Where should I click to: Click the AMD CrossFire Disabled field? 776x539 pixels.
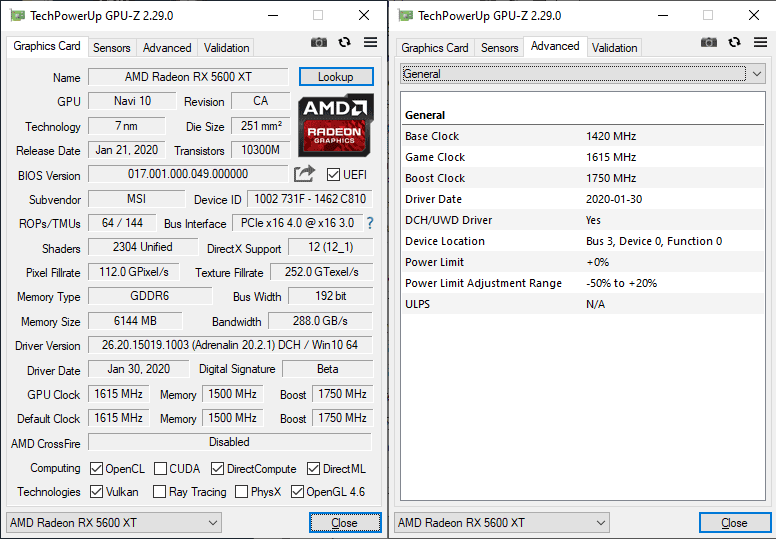230,442
